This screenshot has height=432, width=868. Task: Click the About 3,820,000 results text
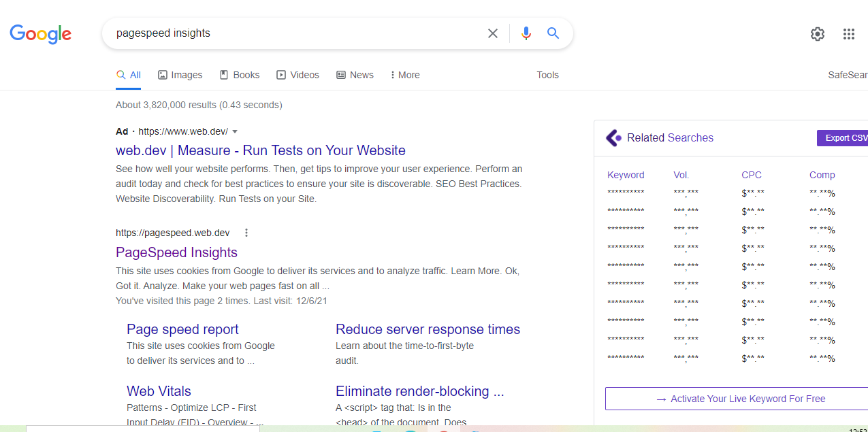(199, 105)
